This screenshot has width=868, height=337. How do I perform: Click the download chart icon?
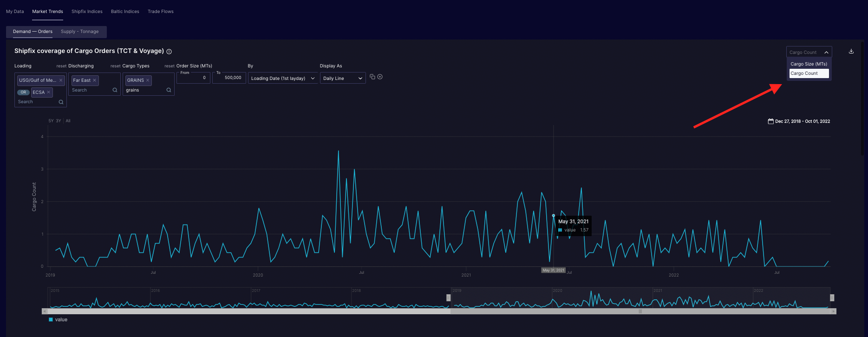tap(851, 52)
